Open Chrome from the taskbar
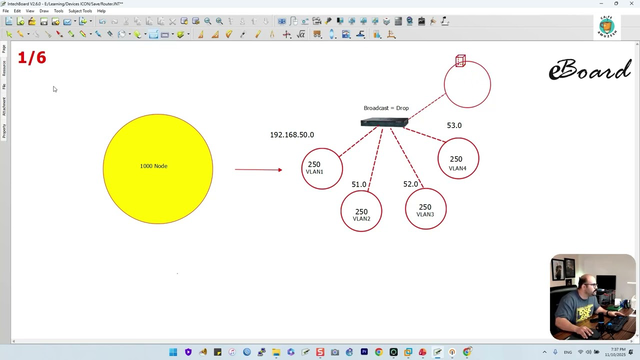This screenshot has height=360, width=640. pos(379,352)
